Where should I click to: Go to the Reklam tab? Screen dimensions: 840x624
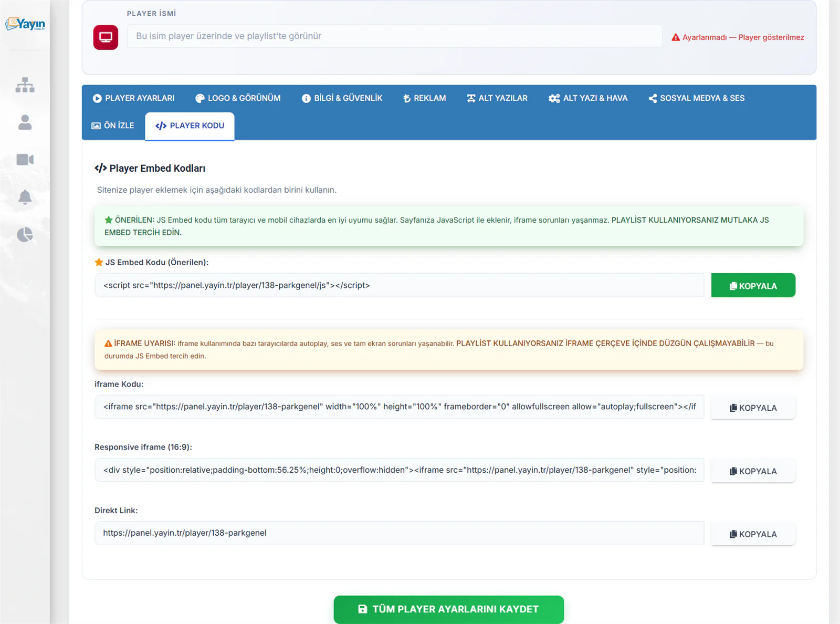(x=424, y=98)
